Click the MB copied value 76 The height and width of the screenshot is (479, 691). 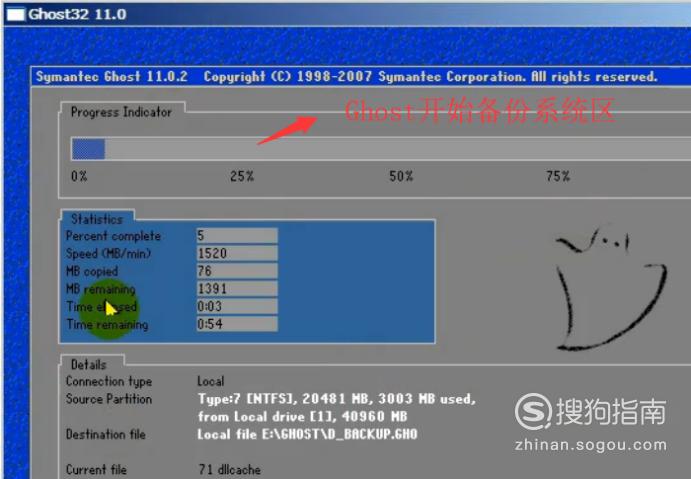[x=237, y=271]
